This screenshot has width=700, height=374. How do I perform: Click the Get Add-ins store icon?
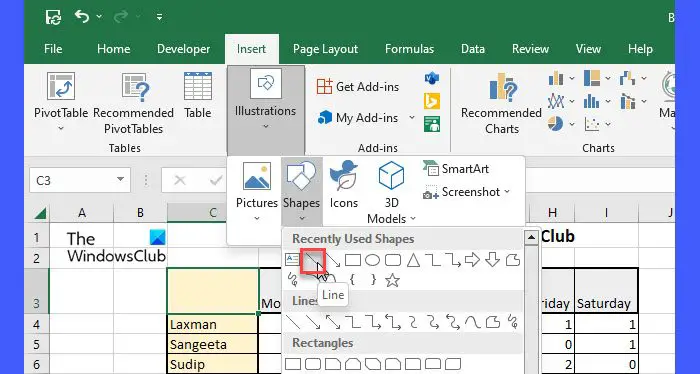coord(325,87)
